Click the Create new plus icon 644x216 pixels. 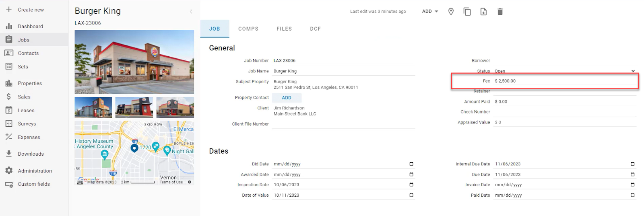coord(9,9)
